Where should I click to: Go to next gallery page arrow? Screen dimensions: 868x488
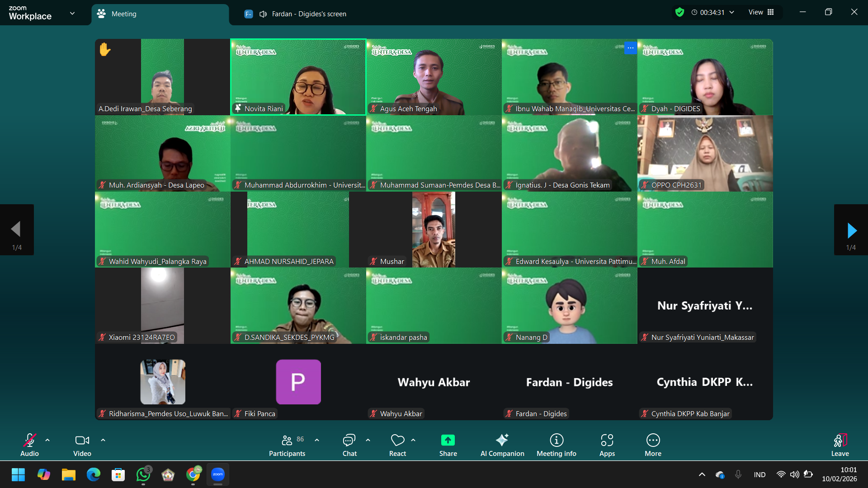point(851,230)
